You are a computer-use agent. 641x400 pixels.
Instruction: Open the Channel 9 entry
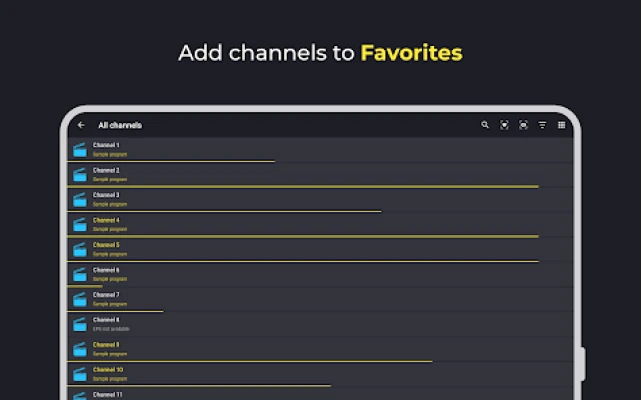pyautogui.click(x=320, y=350)
